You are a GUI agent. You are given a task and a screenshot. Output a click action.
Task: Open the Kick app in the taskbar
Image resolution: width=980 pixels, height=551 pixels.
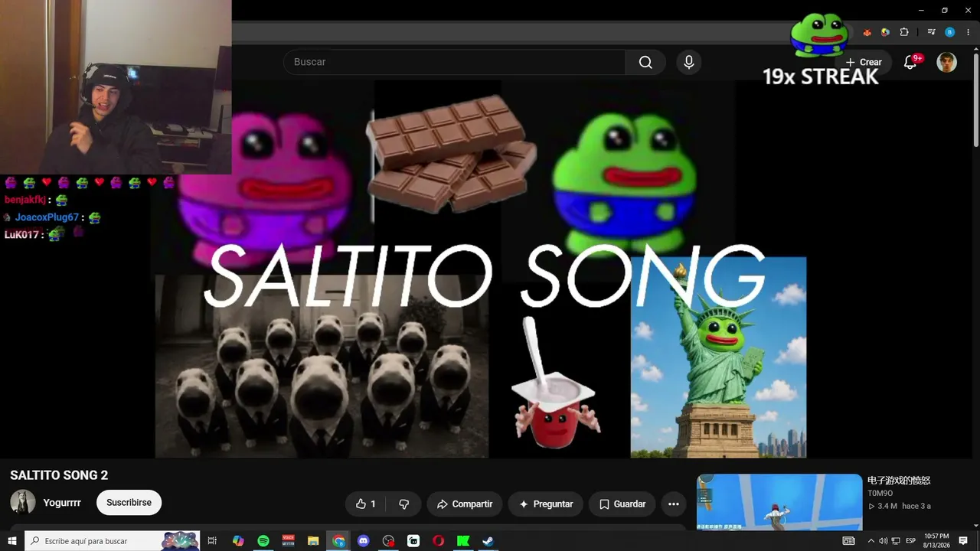pos(463,541)
